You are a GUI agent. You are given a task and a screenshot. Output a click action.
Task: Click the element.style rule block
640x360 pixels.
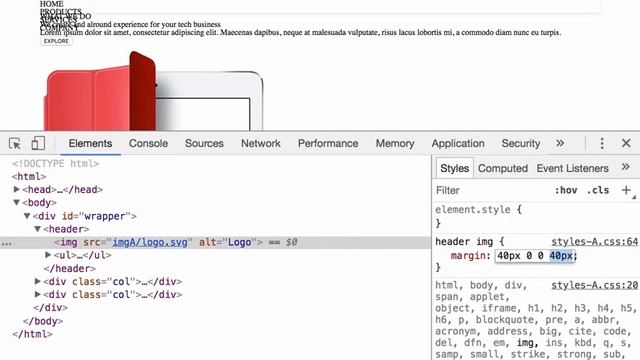[536, 216]
